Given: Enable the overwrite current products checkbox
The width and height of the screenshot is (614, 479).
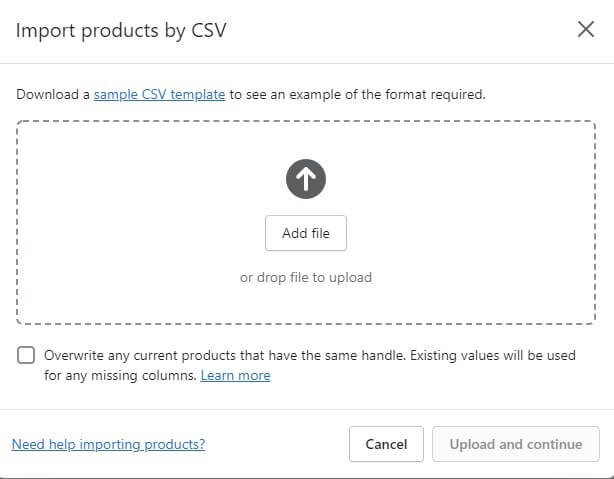Looking at the screenshot, I should click(x=26, y=355).
